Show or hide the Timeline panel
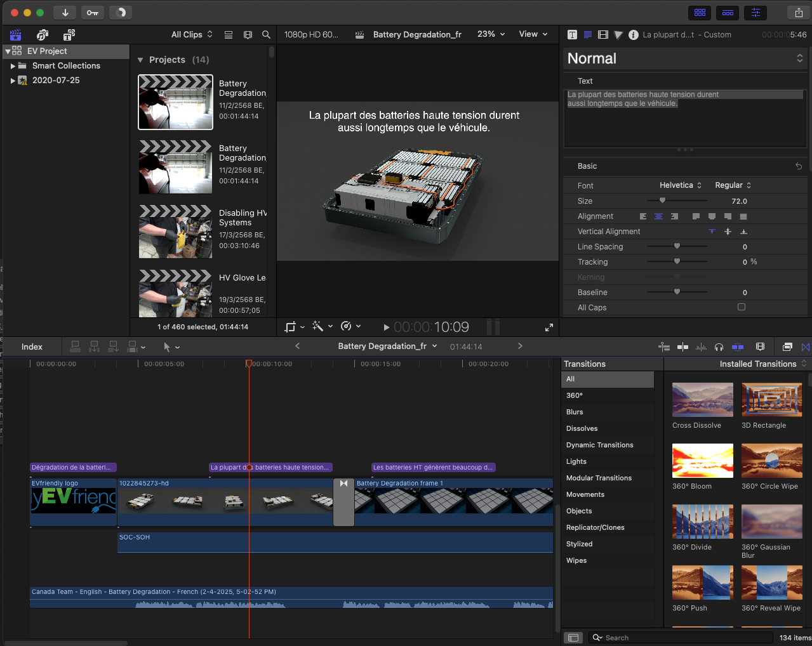This screenshot has width=812, height=646. tap(728, 12)
